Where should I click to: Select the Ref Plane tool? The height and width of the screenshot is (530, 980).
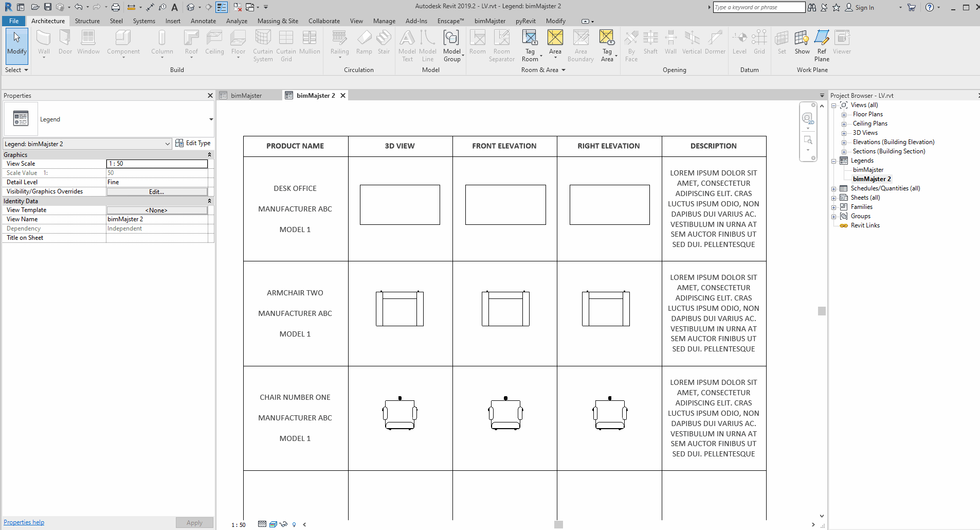click(x=822, y=39)
